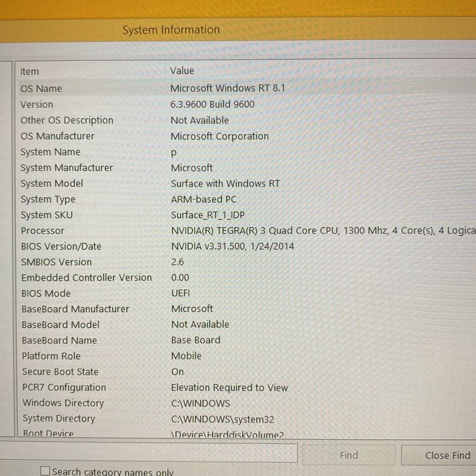Viewport: 476px width, 476px height.
Task: Select the NVIDIA TEGRA 3 processor value
Action: click(x=323, y=231)
